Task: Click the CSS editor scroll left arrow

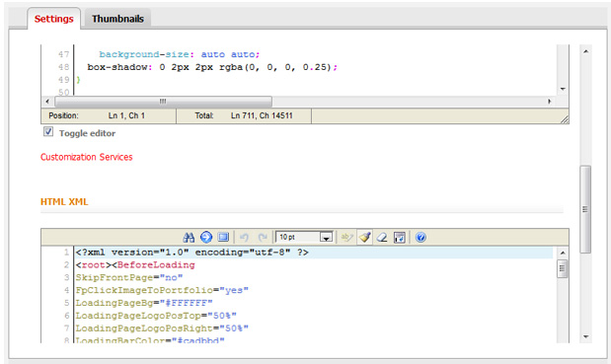Action: tap(47, 102)
